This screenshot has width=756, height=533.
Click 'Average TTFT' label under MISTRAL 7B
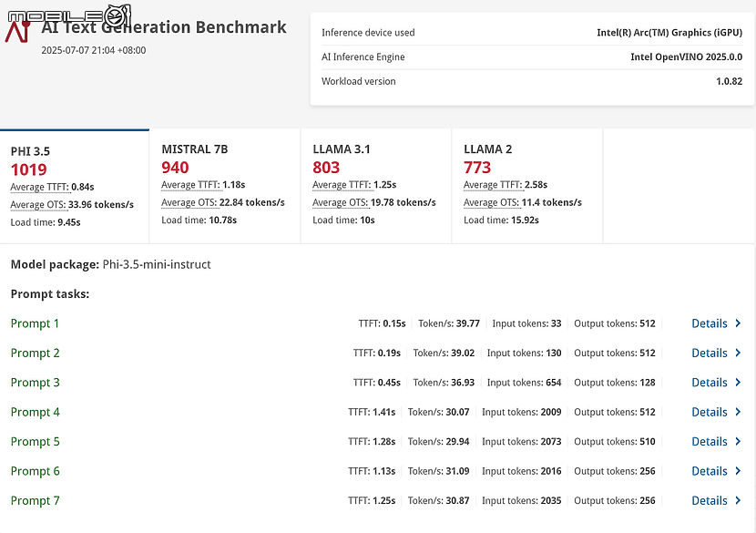[x=190, y=185]
